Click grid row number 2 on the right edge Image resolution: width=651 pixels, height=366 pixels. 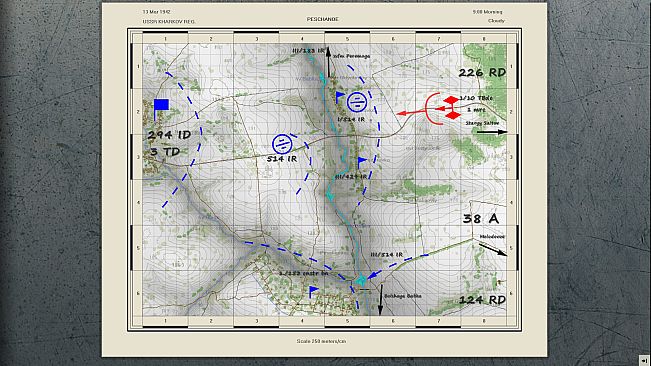click(x=511, y=112)
